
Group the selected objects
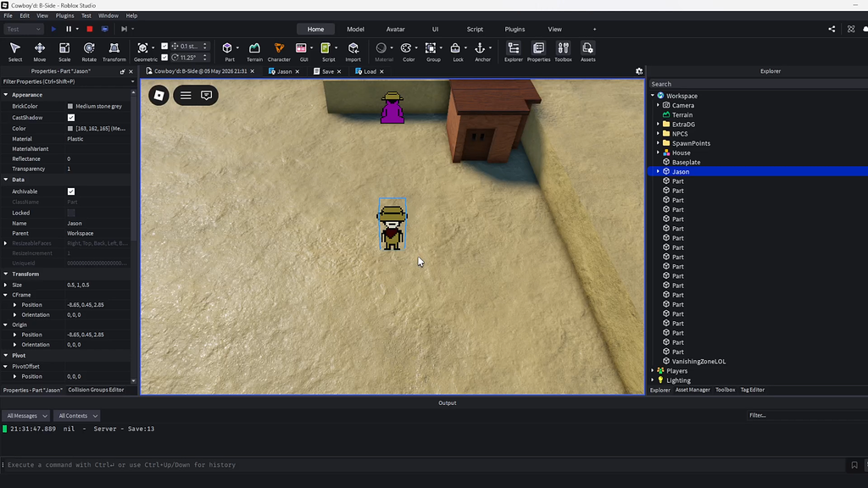[x=431, y=52]
